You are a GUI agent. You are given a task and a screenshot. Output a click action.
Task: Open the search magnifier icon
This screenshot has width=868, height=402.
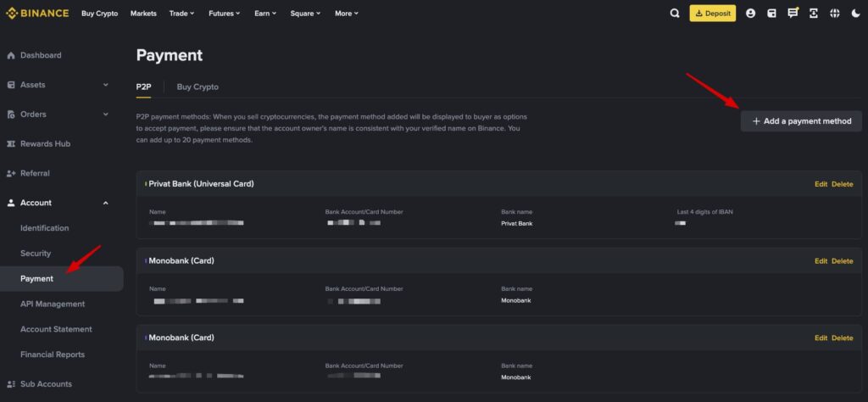click(x=674, y=14)
